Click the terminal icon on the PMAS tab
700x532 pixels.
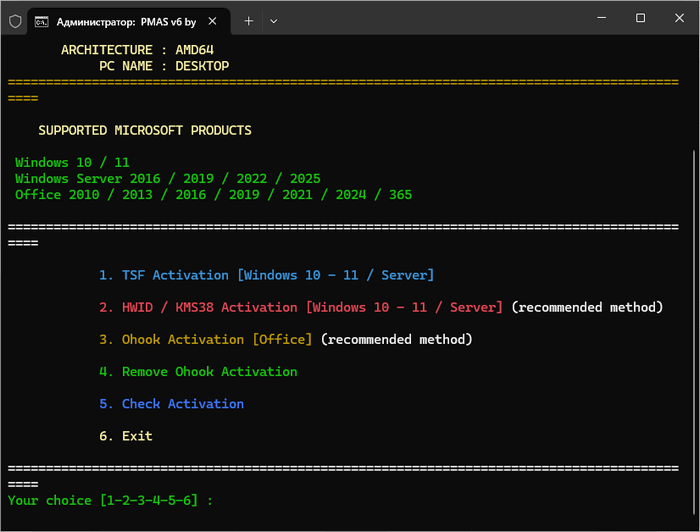click(42, 21)
